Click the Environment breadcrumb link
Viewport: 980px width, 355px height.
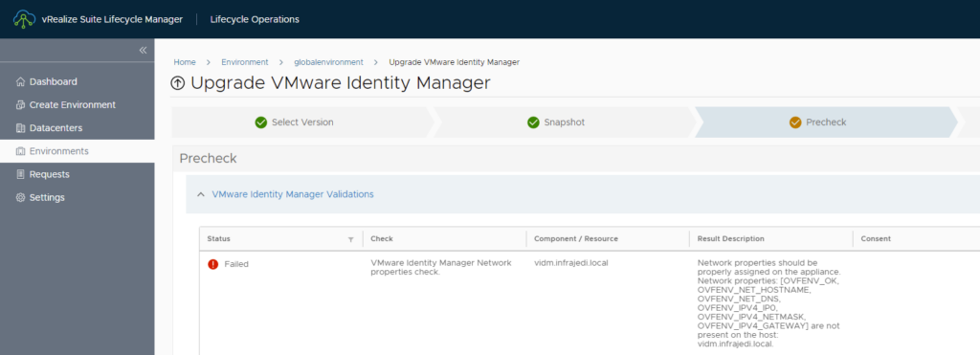click(244, 62)
